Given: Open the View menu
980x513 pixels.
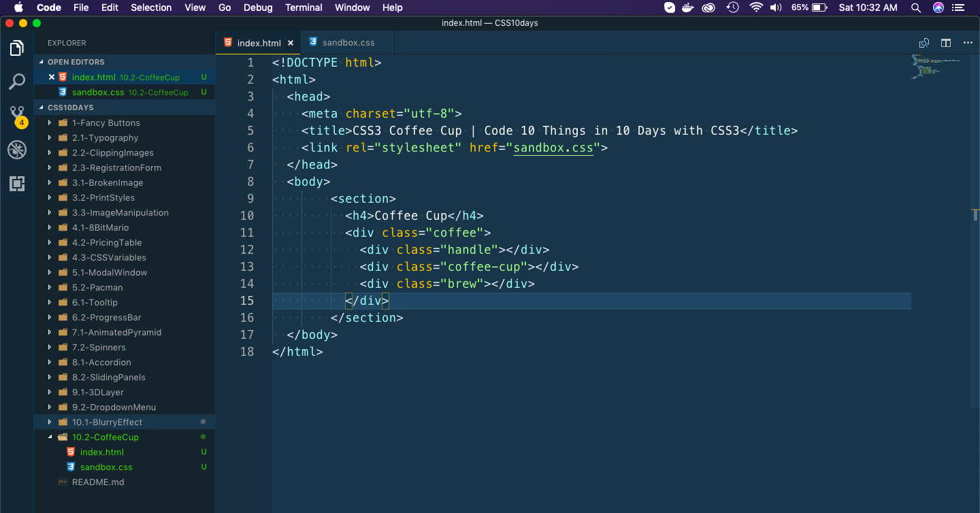Looking at the screenshot, I should [195, 7].
